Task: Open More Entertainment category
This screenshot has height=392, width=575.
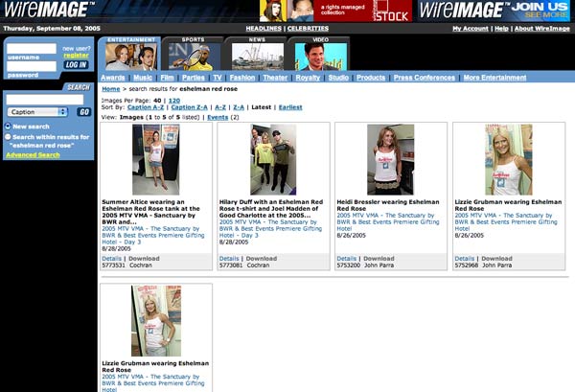Action: tap(494, 78)
